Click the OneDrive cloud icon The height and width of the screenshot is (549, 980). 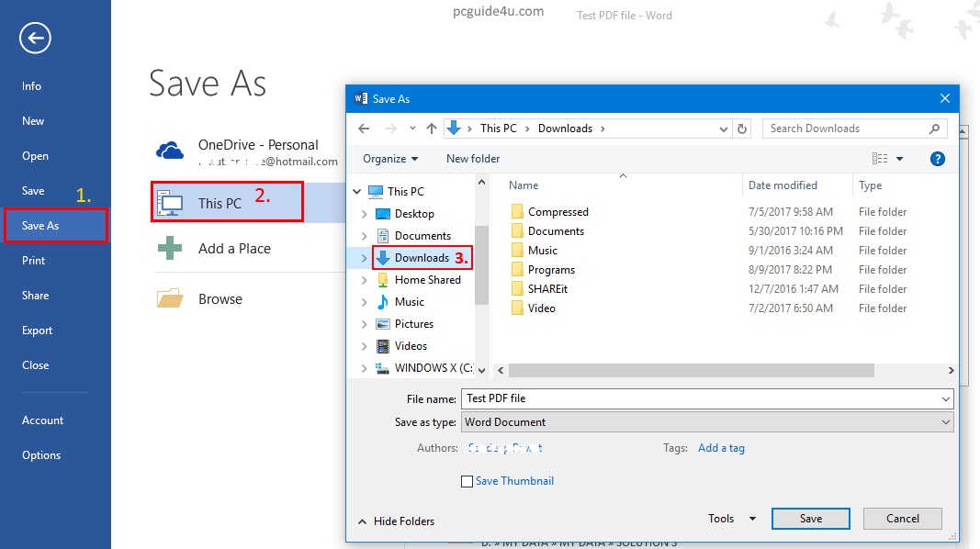(x=171, y=151)
